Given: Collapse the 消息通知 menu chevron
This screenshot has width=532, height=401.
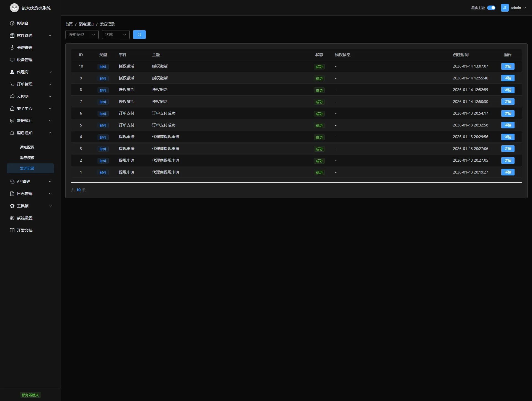Looking at the screenshot, I should (x=50, y=133).
